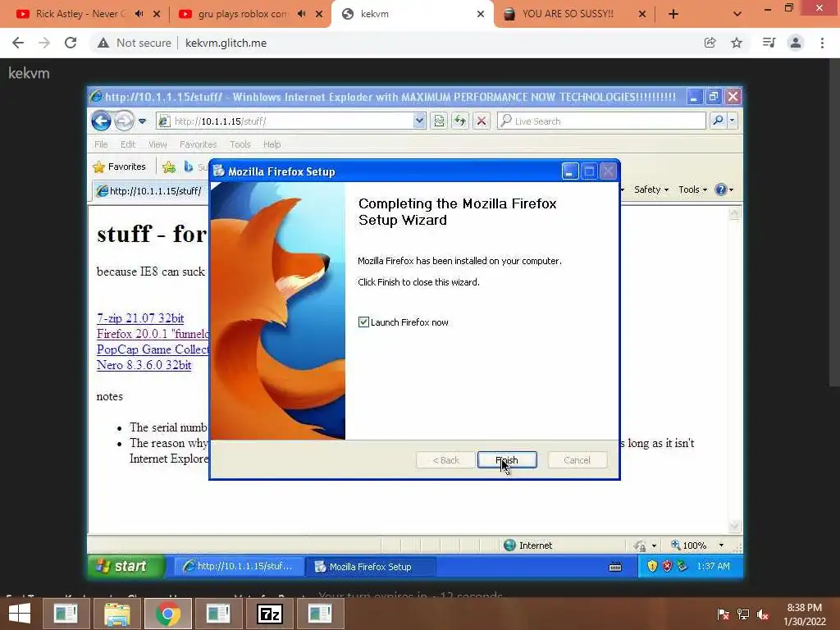Open the Firefox 20.0.1 download link
Viewport: 840px width, 630px height.
pyautogui.click(x=153, y=334)
